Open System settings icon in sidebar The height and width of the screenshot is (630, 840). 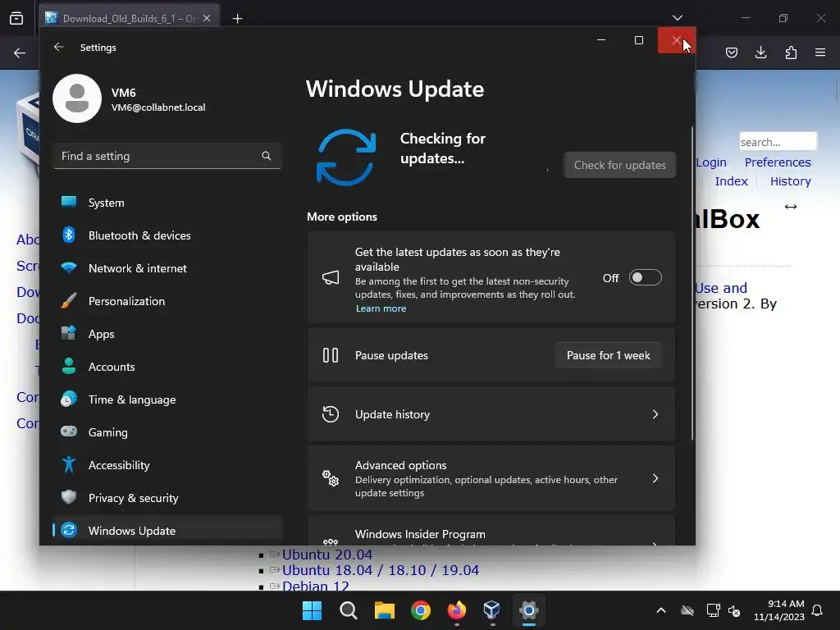69,202
